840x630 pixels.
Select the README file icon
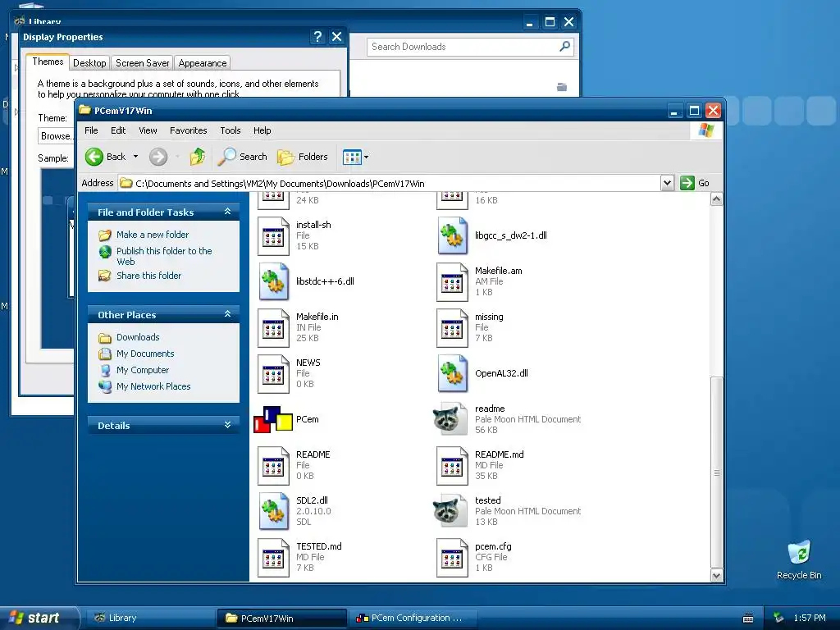pos(274,466)
